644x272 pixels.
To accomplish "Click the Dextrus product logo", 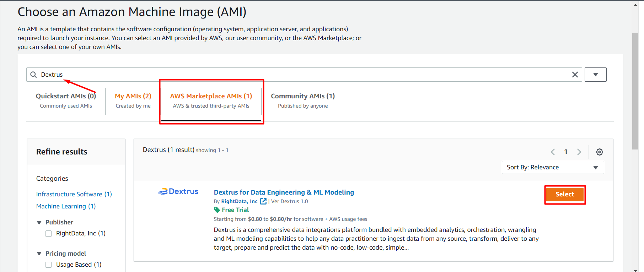I will (178, 191).
